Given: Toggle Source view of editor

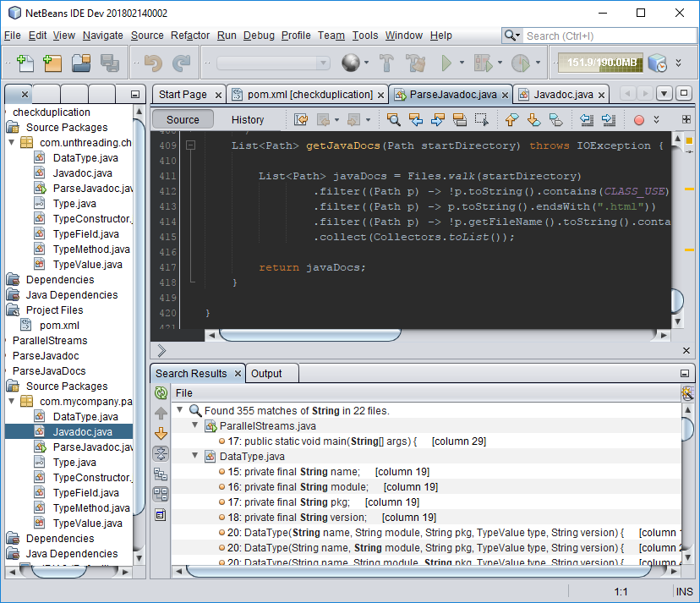Looking at the screenshot, I should pos(183,120).
